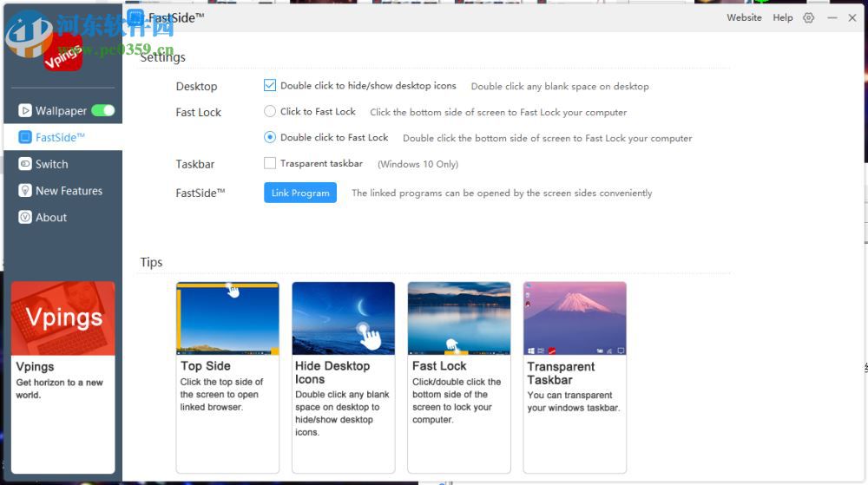Viewport: 868px width, 485px height.
Task: Open the Hide Desktop Icons tip image
Action: click(x=343, y=318)
